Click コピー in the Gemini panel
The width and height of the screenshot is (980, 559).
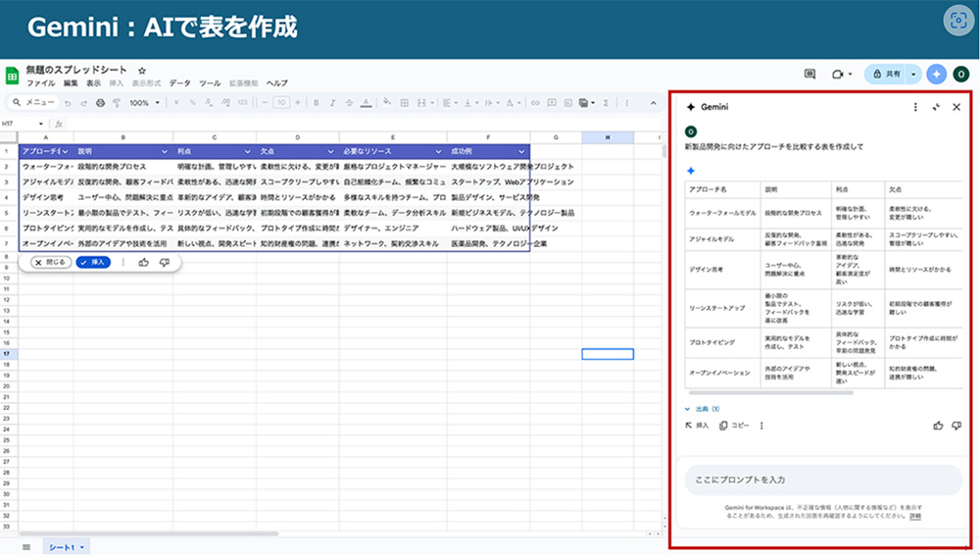click(x=734, y=426)
